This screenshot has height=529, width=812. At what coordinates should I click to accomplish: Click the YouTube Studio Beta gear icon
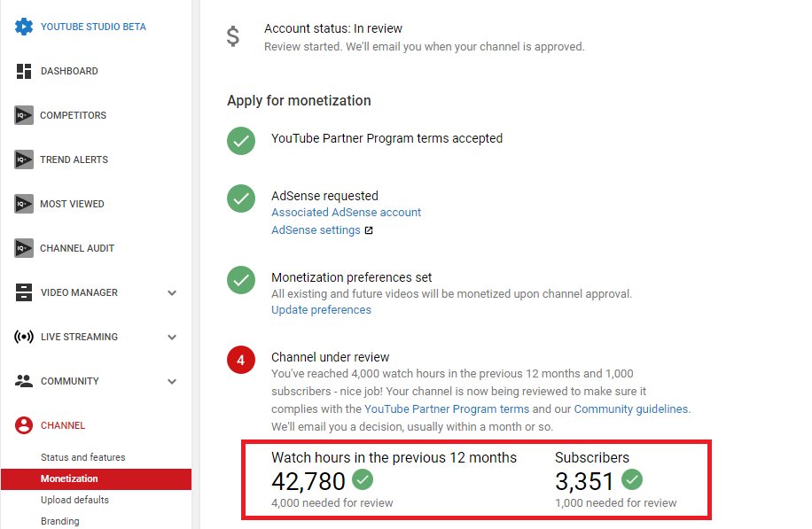(x=24, y=27)
